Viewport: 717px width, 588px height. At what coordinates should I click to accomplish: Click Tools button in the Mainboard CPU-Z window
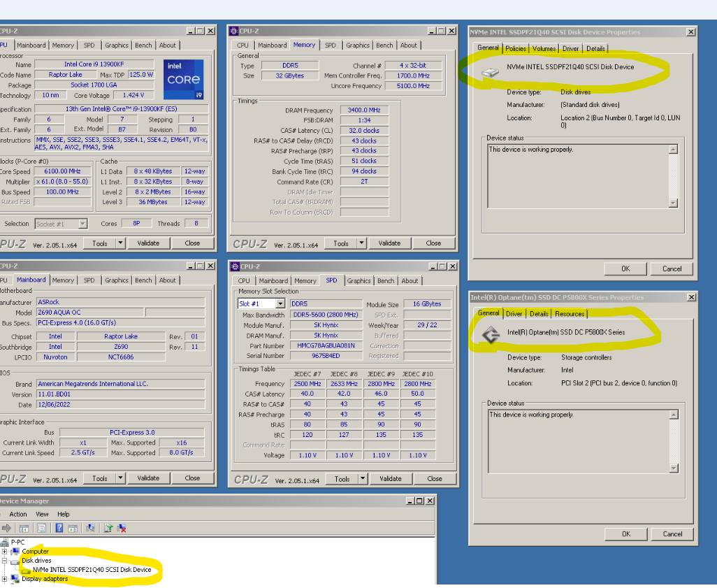pyautogui.click(x=100, y=478)
